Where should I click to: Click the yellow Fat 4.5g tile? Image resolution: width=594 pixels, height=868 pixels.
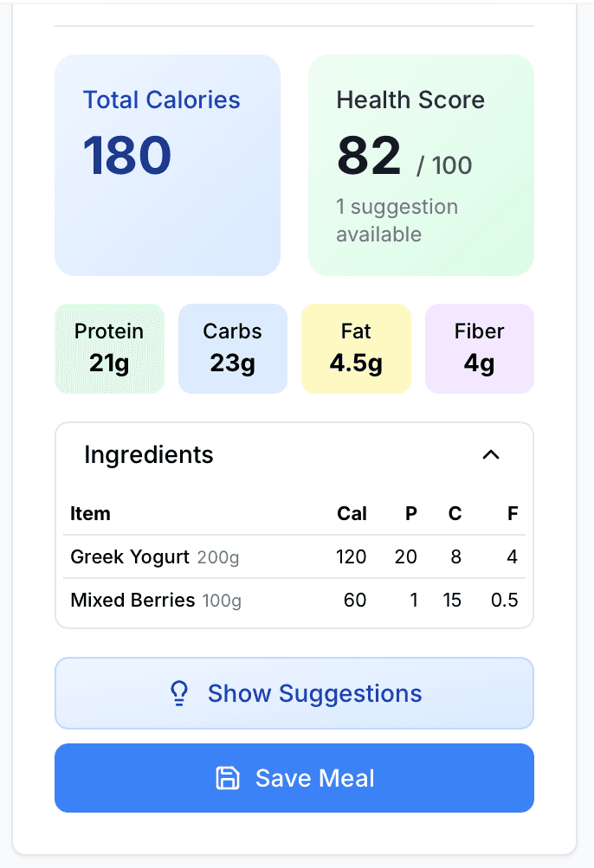click(x=356, y=349)
